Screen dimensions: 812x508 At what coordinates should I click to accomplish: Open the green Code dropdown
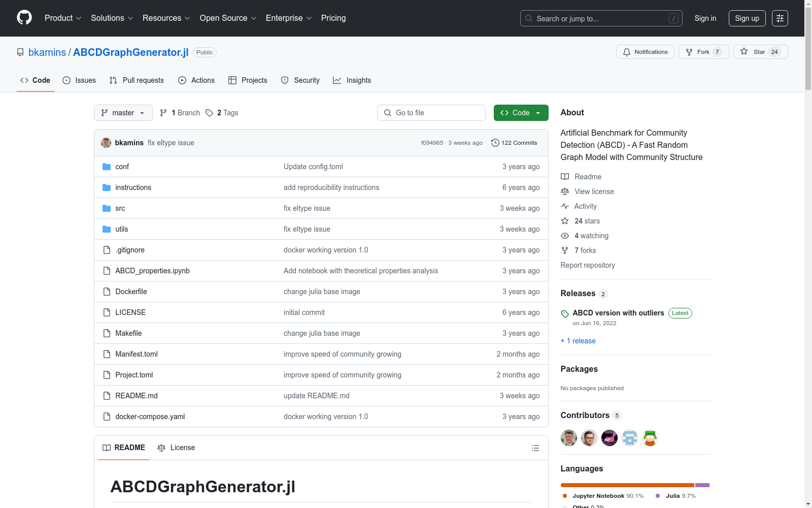pyautogui.click(x=521, y=113)
